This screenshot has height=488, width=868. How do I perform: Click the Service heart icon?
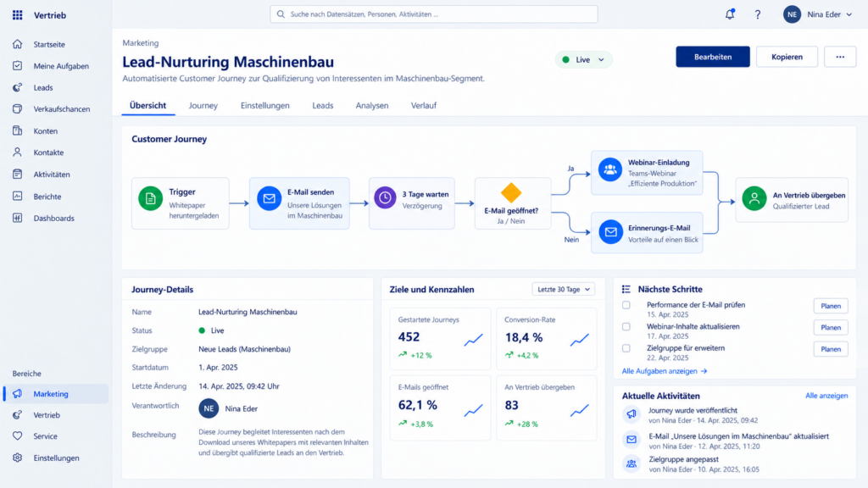(17, 436)
